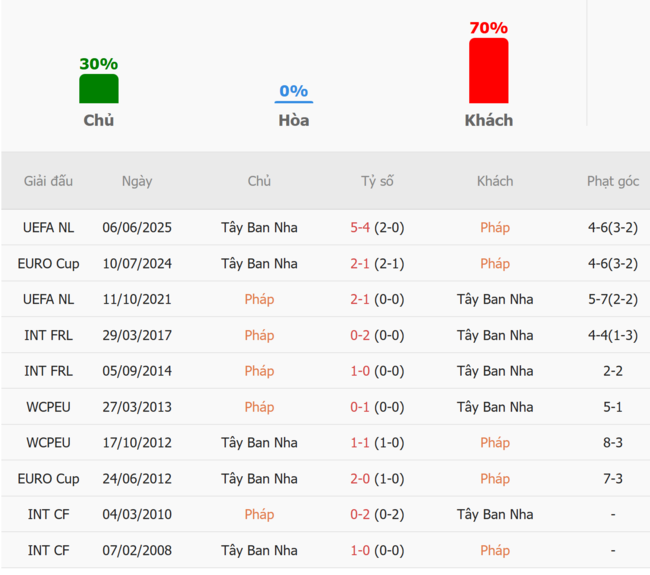Open the 0-1 score of 27/03/2013 match
Image resolution: width=650 pixels, height=575 pixels.
(x=360, y=407)
